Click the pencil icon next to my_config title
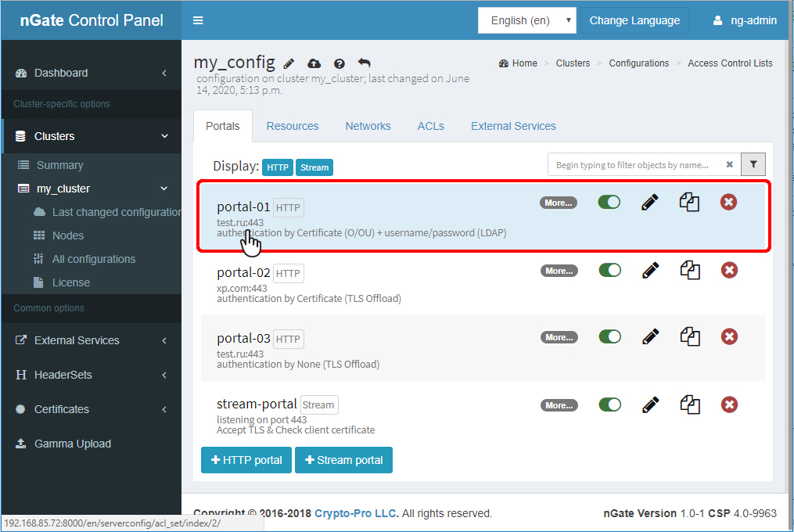This screenshot has width=794, height=532. (x=289, y=63)
